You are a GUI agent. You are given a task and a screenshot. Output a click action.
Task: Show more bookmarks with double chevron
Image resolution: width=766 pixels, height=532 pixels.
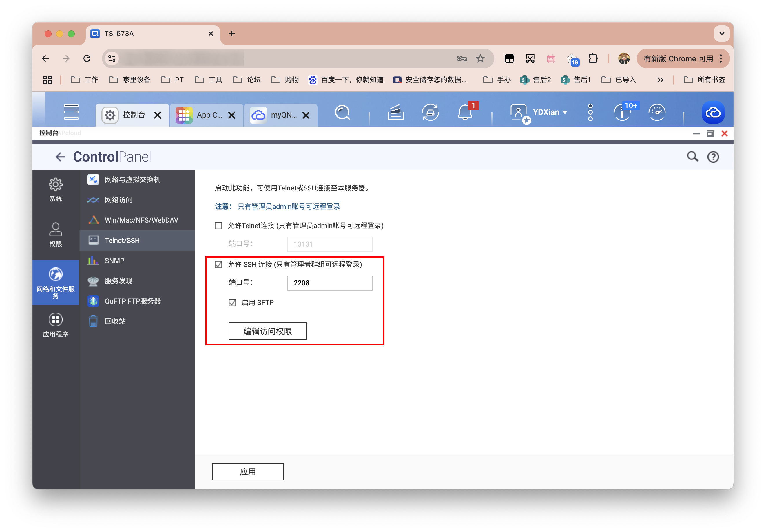[x=660, y=80]
